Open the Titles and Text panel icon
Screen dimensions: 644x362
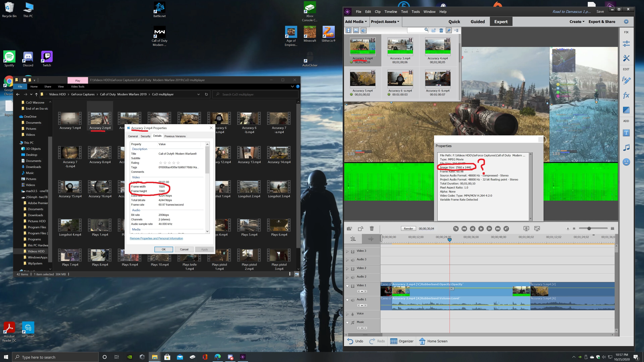coord(626,133)
